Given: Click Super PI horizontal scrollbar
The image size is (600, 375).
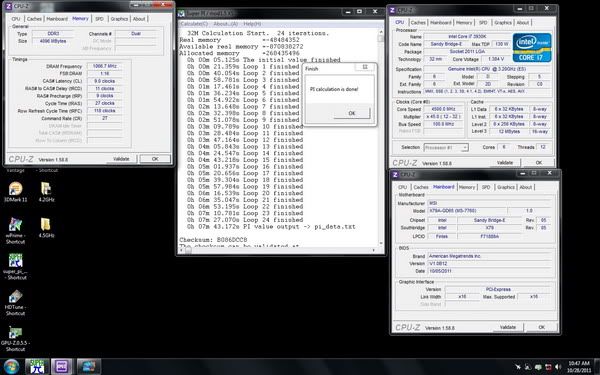Looking at the screenshot, I should tap(279, 250).
